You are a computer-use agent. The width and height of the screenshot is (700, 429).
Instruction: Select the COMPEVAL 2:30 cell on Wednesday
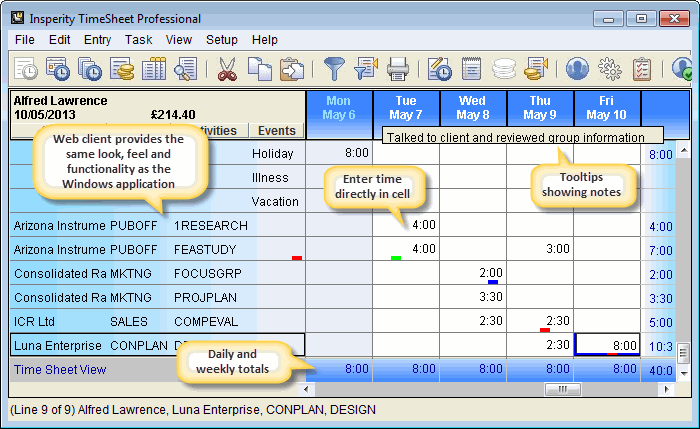click(473, 321)
